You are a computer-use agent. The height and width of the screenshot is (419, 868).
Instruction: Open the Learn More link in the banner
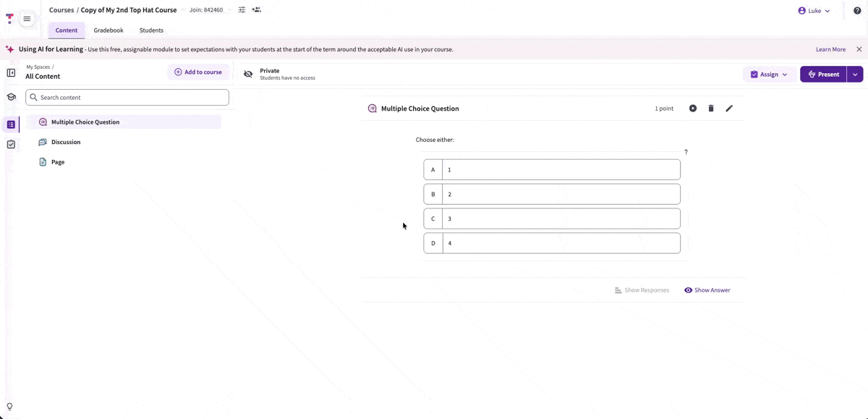tap(830, 49)
